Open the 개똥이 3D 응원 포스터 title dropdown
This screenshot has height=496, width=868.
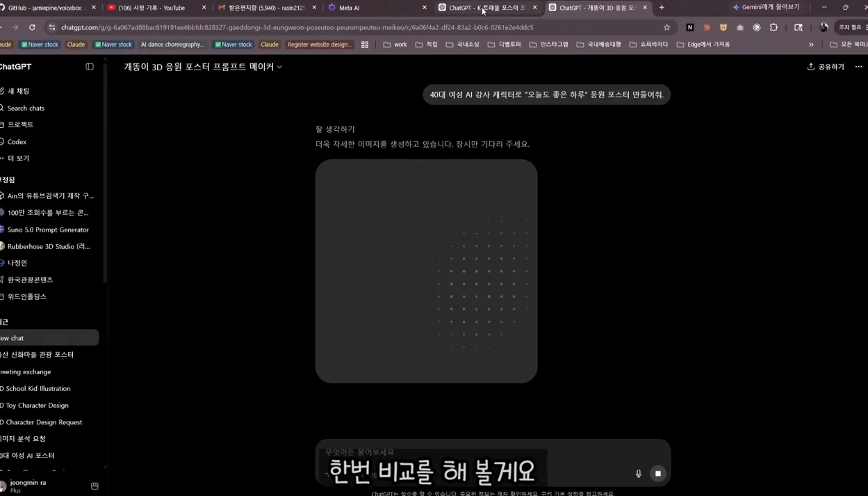coord(203,67)
